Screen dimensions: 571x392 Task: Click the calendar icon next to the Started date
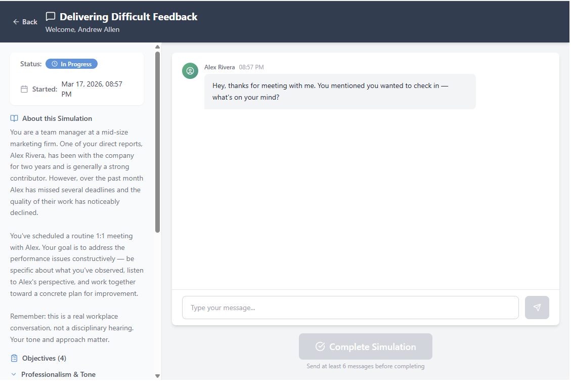tap(24, 88)
